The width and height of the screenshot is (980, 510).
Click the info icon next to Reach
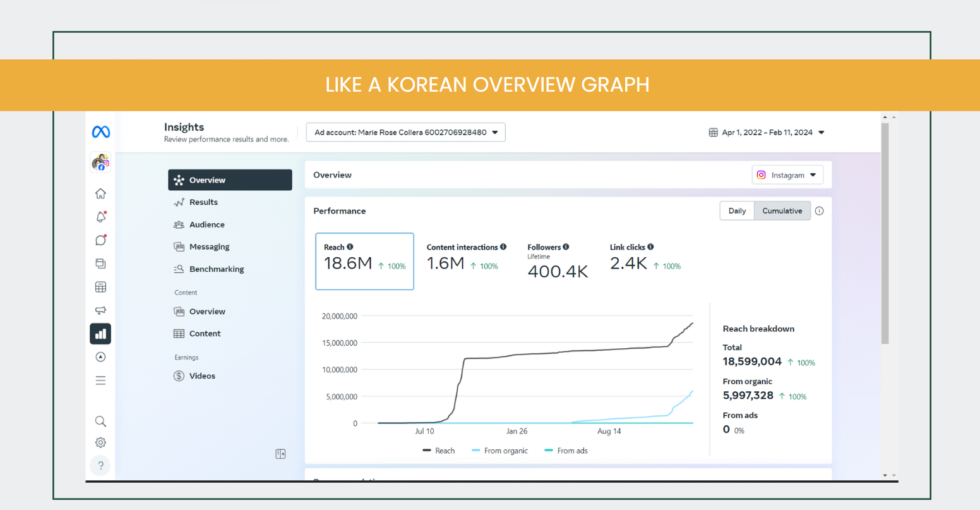[350, 247]
